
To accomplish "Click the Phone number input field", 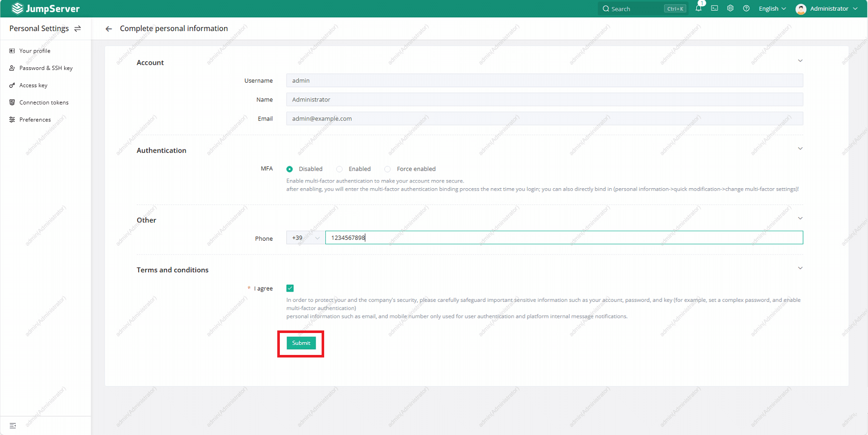I will pos(563,238).
